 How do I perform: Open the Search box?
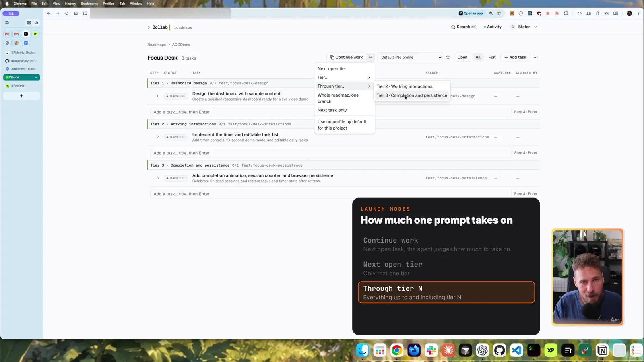pyautogui.click(x=463, y=27)
